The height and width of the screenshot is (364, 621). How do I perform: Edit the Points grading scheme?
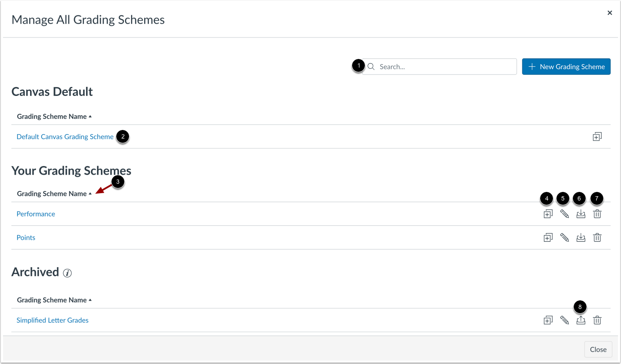(x=564, y=238)
